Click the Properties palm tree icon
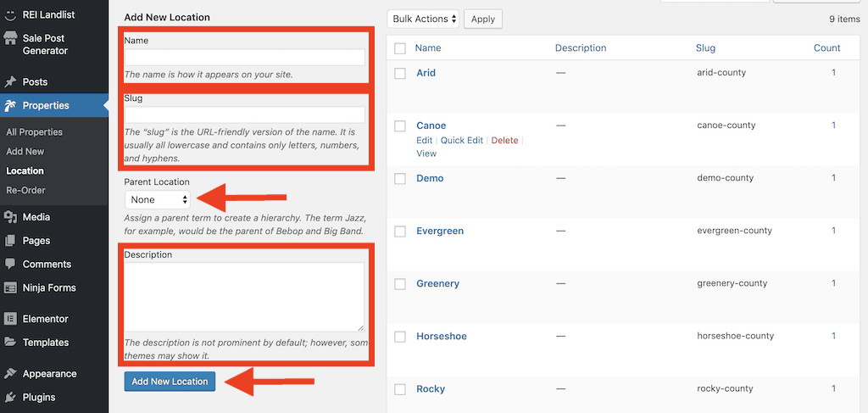This screenshot has height=413, width=868. pyautogui.click(x=10, y=106)
